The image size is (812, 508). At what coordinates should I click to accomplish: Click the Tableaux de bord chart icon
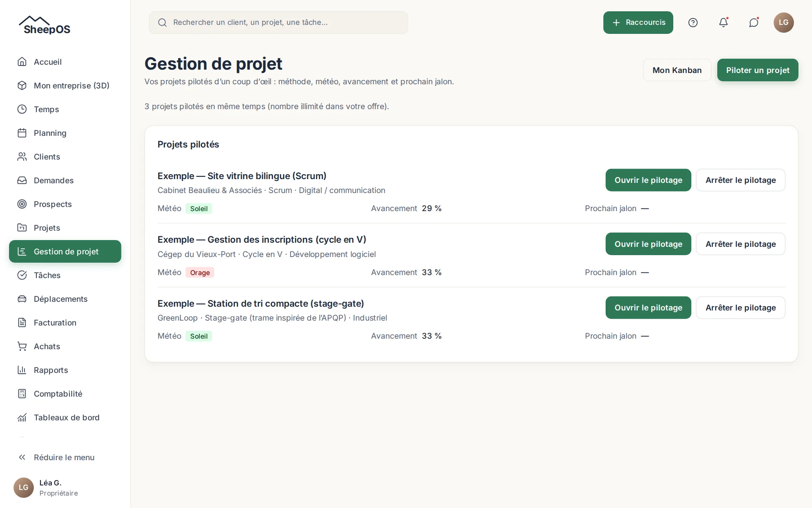(22, 417)
